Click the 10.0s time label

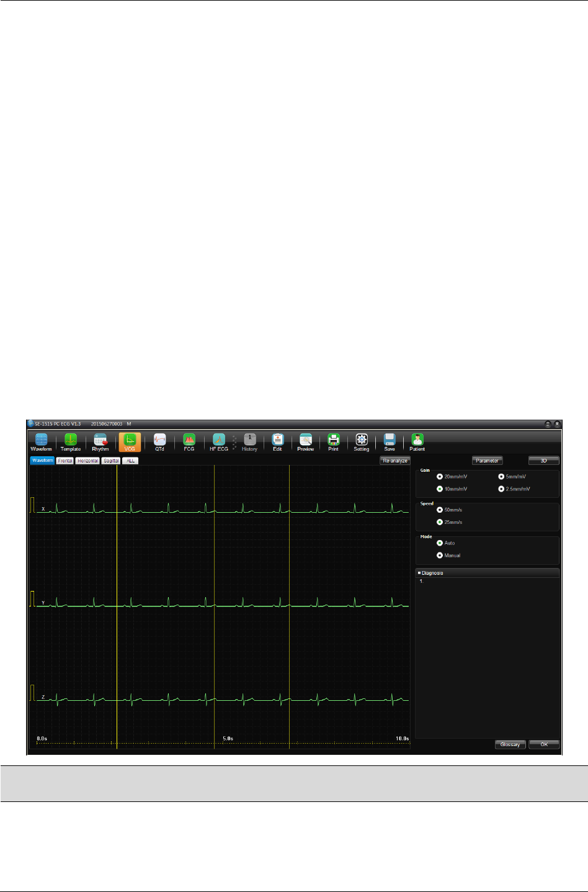point(403,739)
